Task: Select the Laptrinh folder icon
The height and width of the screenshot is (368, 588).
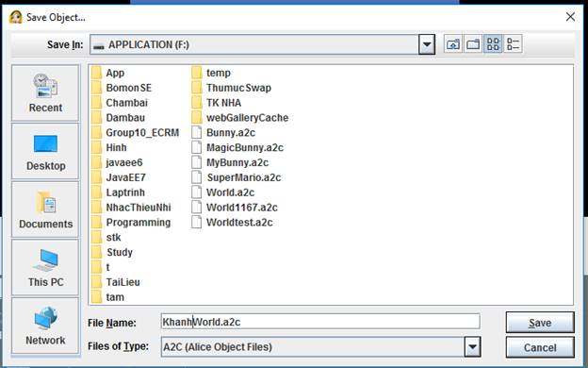Action: [97, 192]
